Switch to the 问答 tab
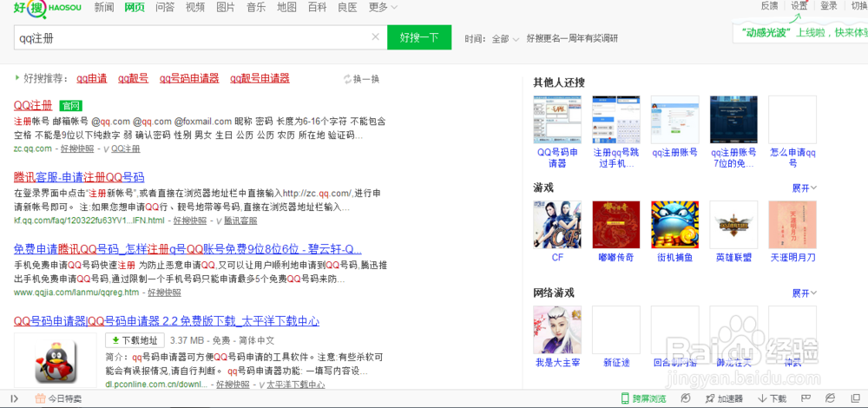 tap(165, 8)
